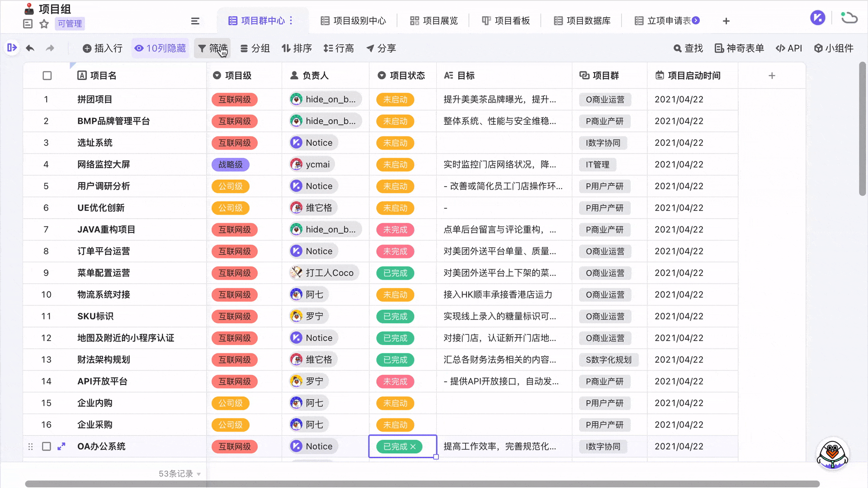Undo the last change

tap(30, 48)
